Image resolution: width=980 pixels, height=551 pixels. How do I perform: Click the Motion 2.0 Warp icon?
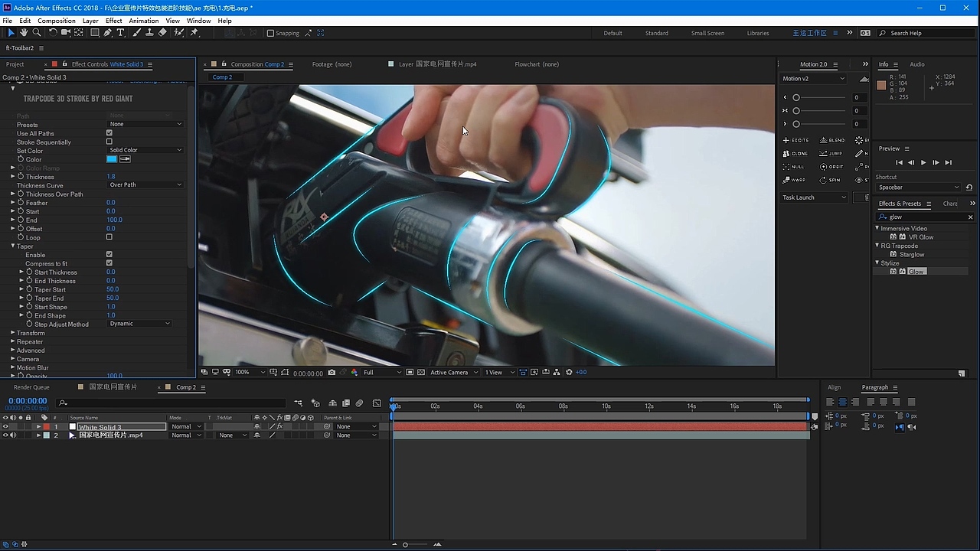click(x=794, y=180)
